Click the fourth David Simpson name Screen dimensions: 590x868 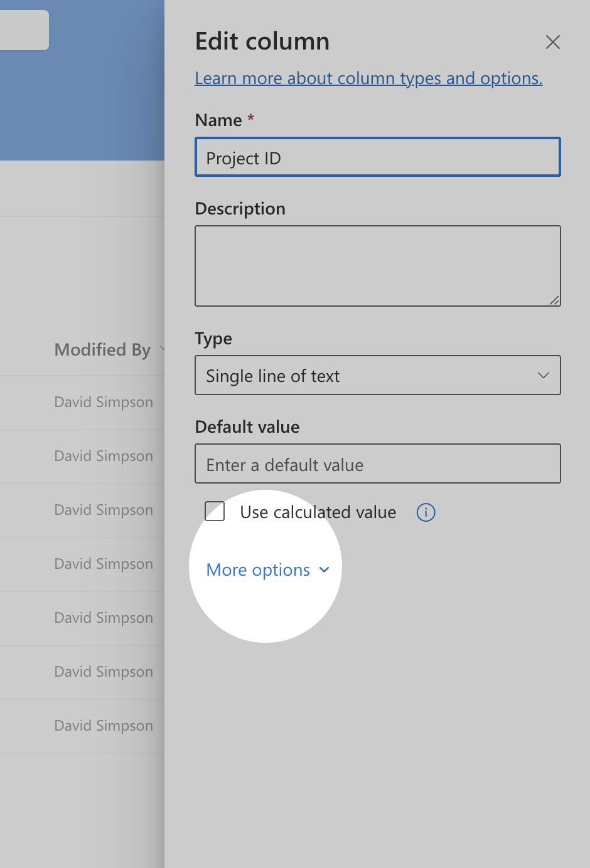pos(104,564)
